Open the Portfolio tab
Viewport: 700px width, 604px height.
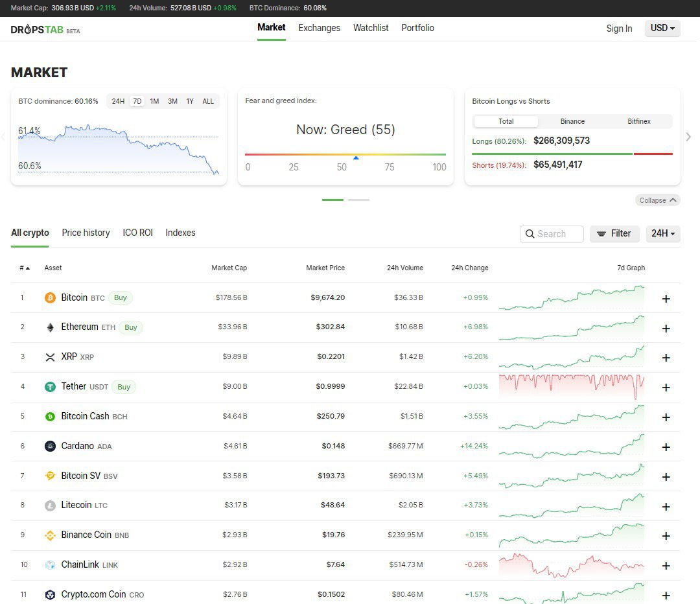pos(418,28)
